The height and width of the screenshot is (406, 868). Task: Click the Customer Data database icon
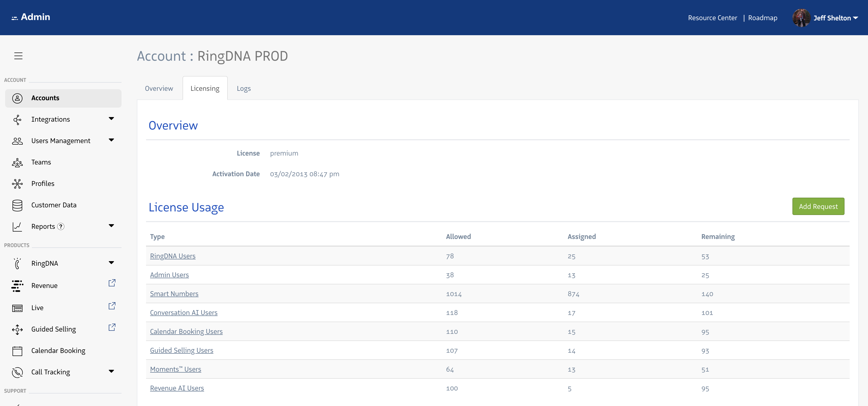coord(17,205)
